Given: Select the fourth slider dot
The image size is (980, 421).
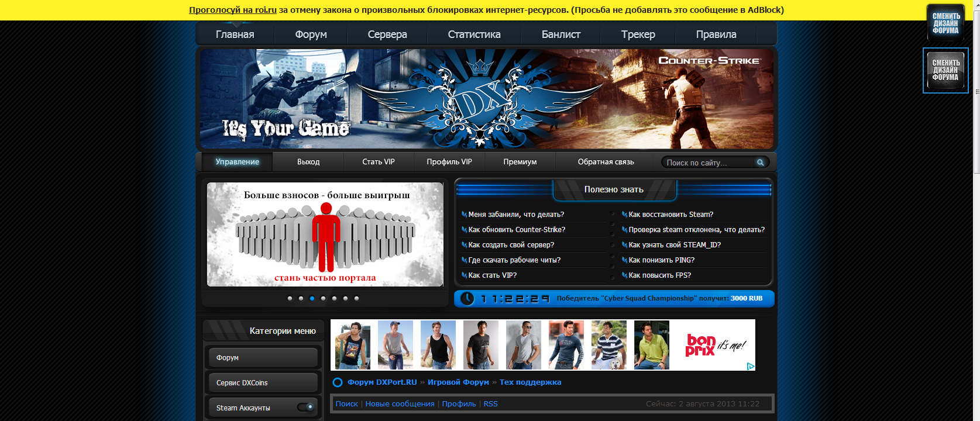Looking at the screenshot, I should (x=323, y=298).
